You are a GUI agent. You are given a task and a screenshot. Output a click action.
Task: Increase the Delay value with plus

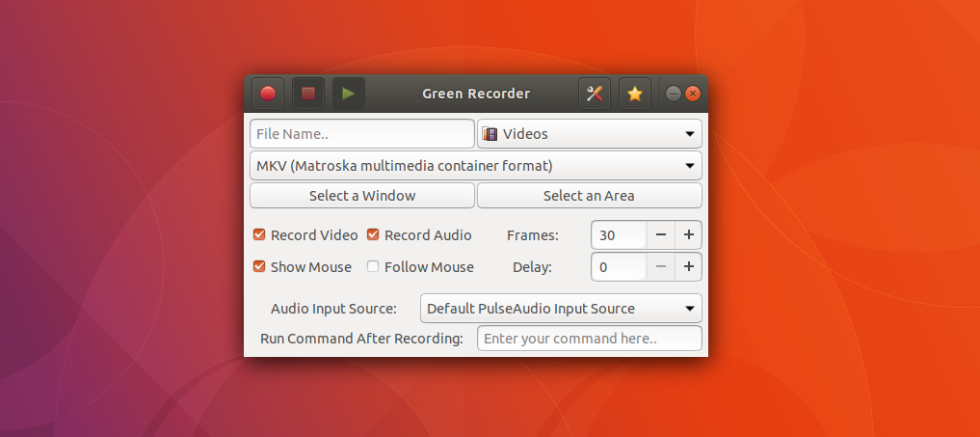[688, 266]
